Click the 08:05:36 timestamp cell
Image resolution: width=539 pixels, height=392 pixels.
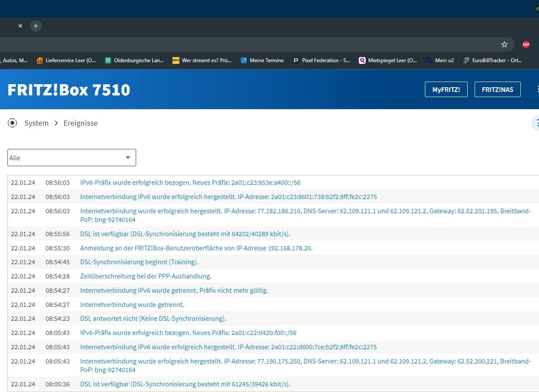[x=57, y=384]
